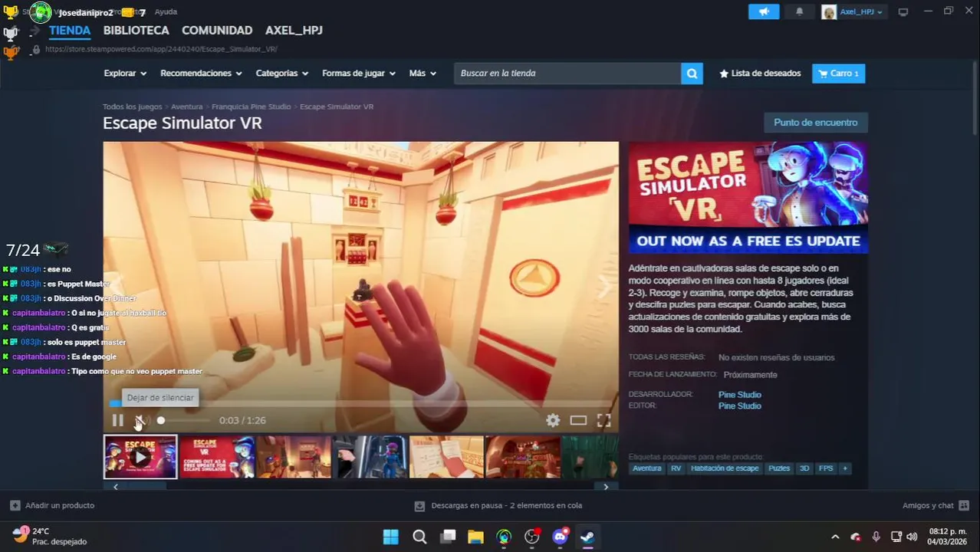The height and width of the screenshot is (552, 980).
Task: Expand the Formas de jugar dropdown
Action: click(x=359, y=74)
